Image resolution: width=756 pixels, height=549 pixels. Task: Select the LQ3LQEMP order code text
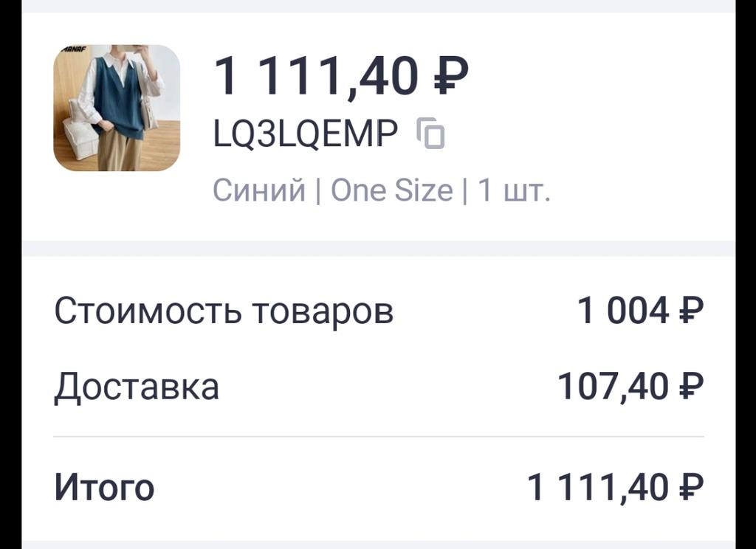305,134
